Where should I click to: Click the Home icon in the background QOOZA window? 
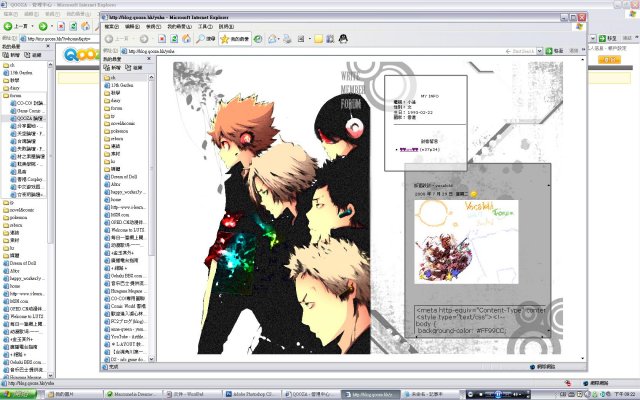pos(85,26)
